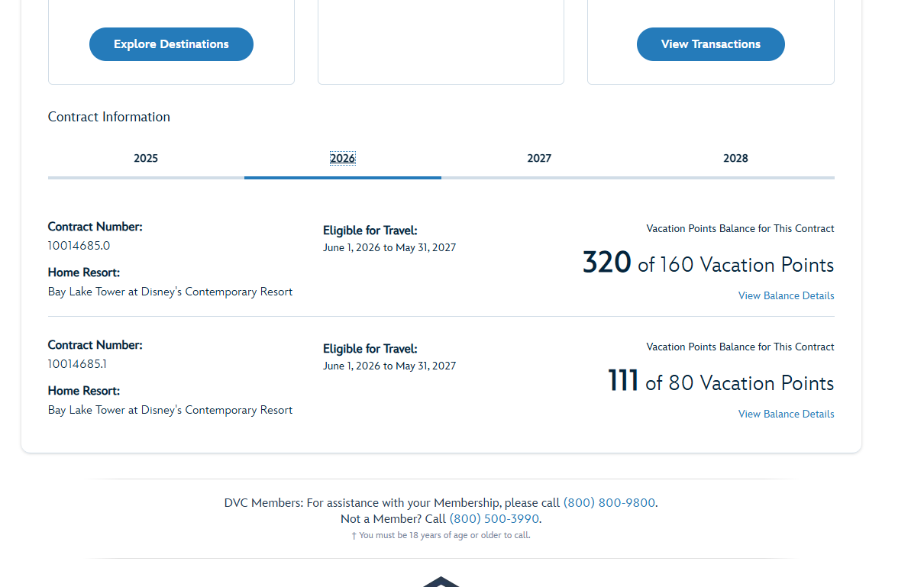
Task: Open View Transactions
Action: (710, 44)
